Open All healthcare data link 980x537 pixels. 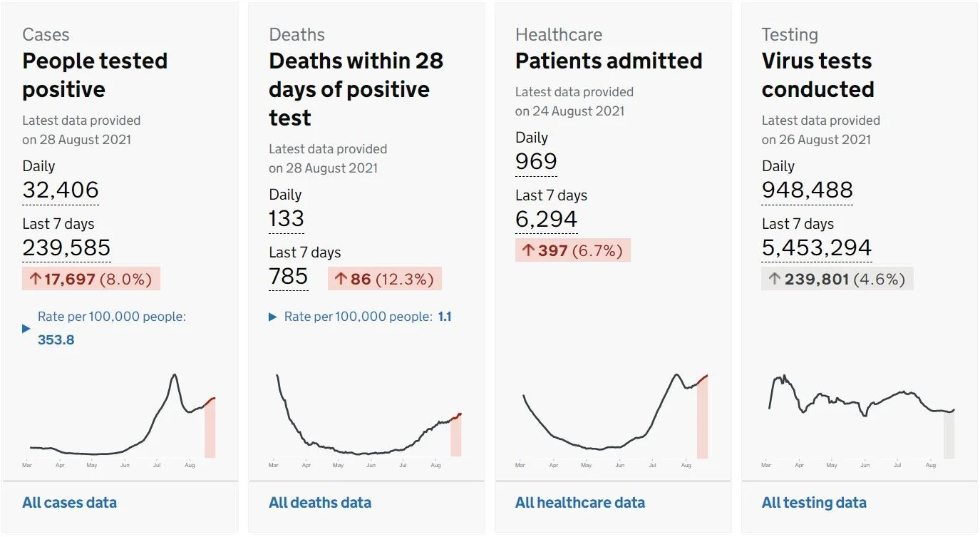[580, 503]
